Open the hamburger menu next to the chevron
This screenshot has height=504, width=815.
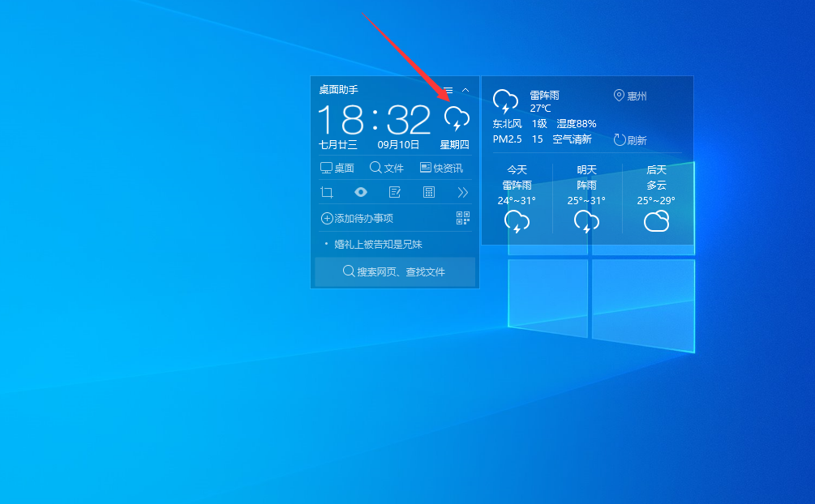449,89
